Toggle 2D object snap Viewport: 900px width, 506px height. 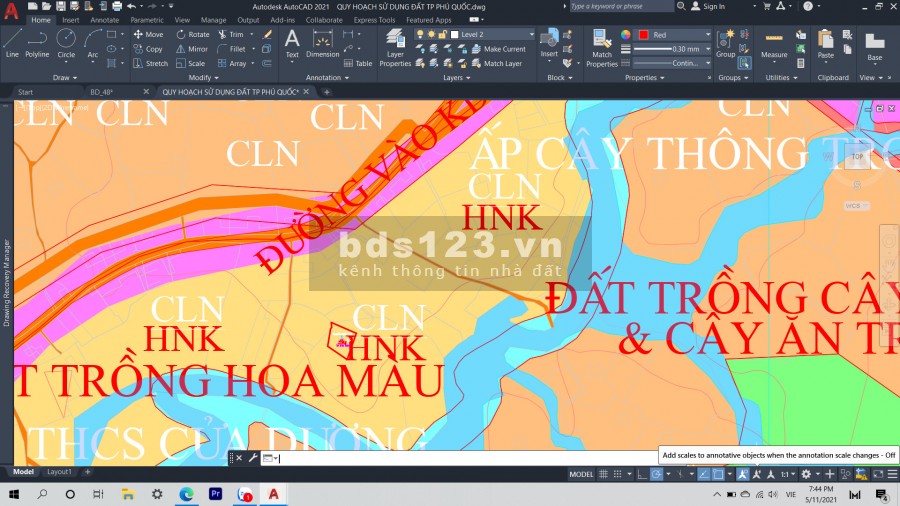(718, 474)
